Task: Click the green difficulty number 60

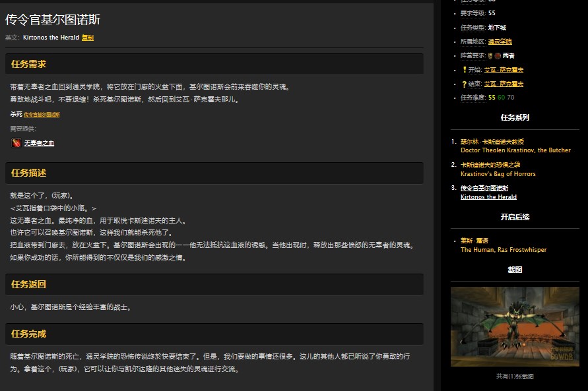Action: (x=501, y=97)
